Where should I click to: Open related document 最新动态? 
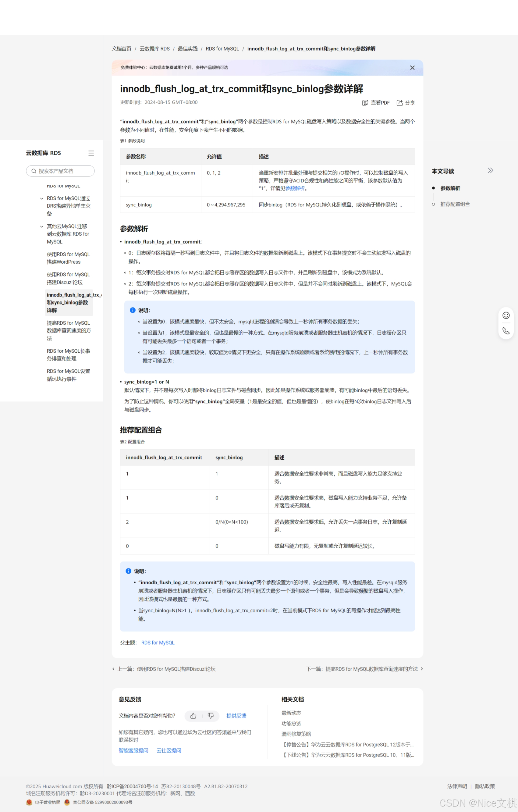[292, 713]
